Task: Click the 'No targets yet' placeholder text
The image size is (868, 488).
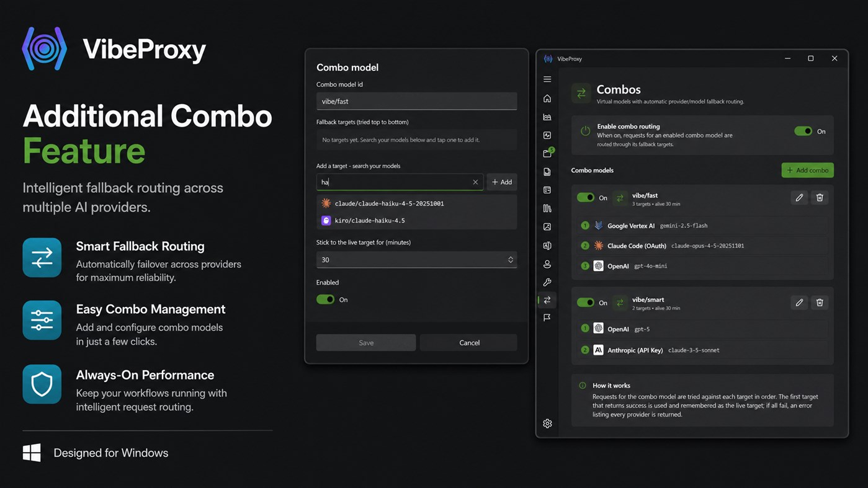Action: click(401, 140)
